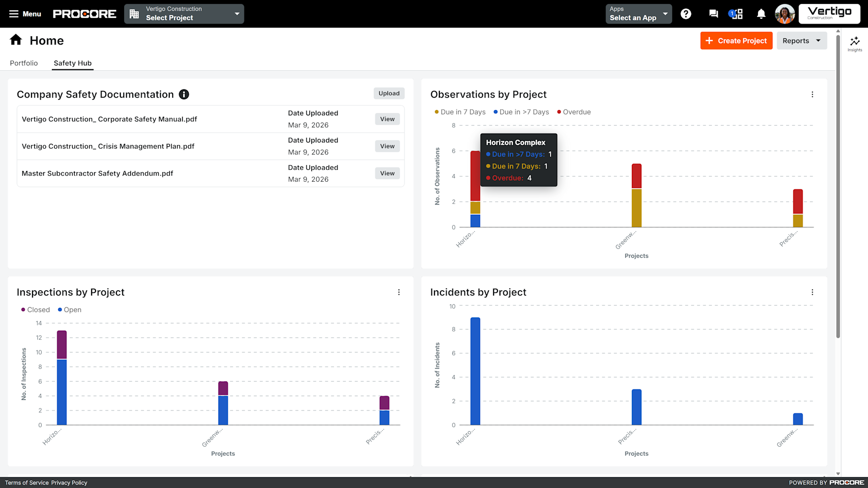The image size is (868, 488).
Task: Click the Vertigo Construction company logo
Action: point(829,14)
